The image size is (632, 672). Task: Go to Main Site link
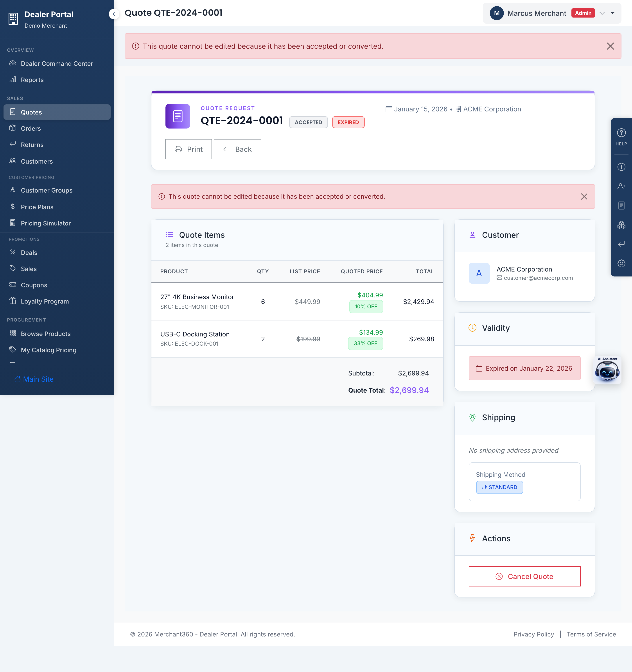pyautogui.click(x=34, y=379)
